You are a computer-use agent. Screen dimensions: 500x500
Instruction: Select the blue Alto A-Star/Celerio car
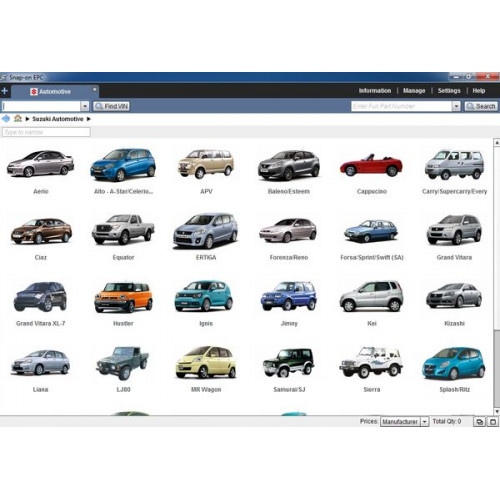tap(123, 164)
